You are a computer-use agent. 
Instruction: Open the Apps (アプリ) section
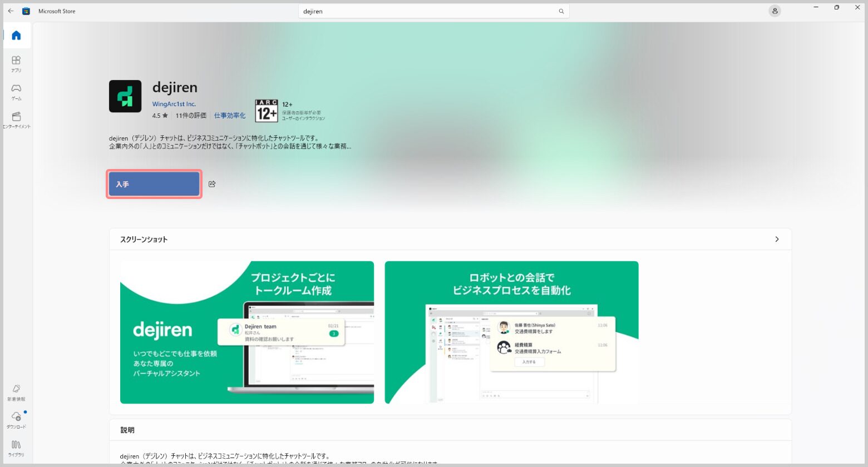pos(16,63)
